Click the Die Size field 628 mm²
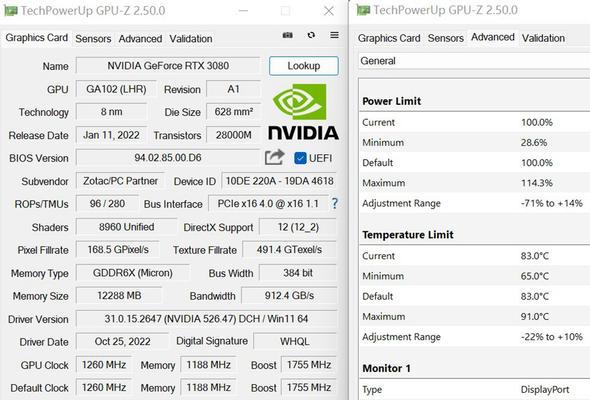 233,112
